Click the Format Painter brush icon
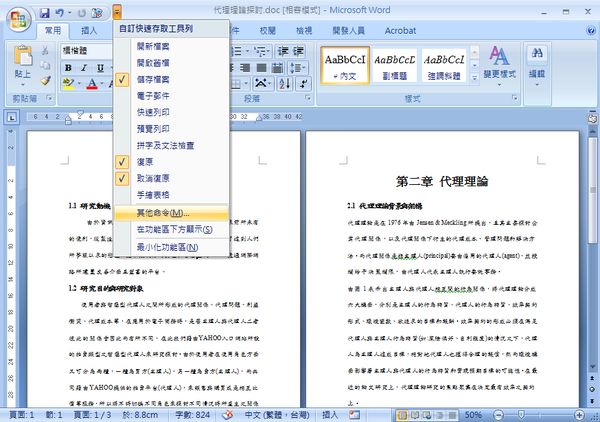This screenshot has height=422, width=600. [x=46, y=80]
